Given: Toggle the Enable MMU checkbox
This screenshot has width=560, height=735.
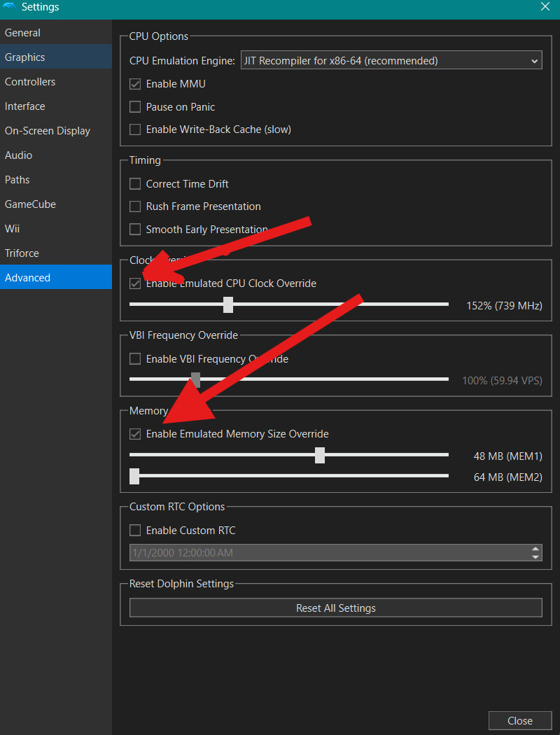Looking at the screenshot, I should [x=135, y=84].
